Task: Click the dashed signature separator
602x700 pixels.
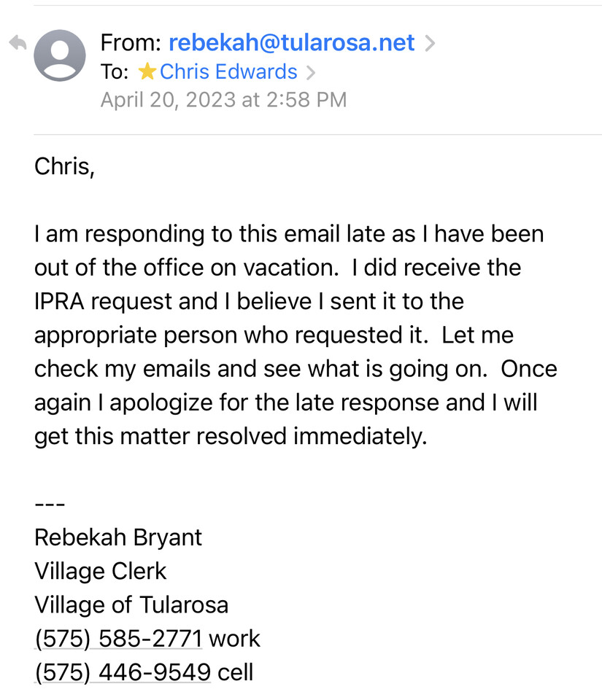Action: tap(50, 505)
